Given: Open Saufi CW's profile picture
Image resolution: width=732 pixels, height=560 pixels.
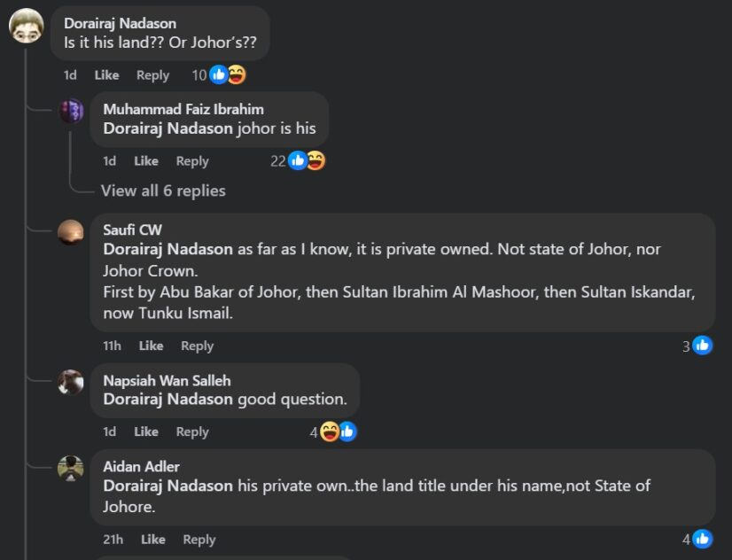Looking at the screenshot, I should 71,232.
